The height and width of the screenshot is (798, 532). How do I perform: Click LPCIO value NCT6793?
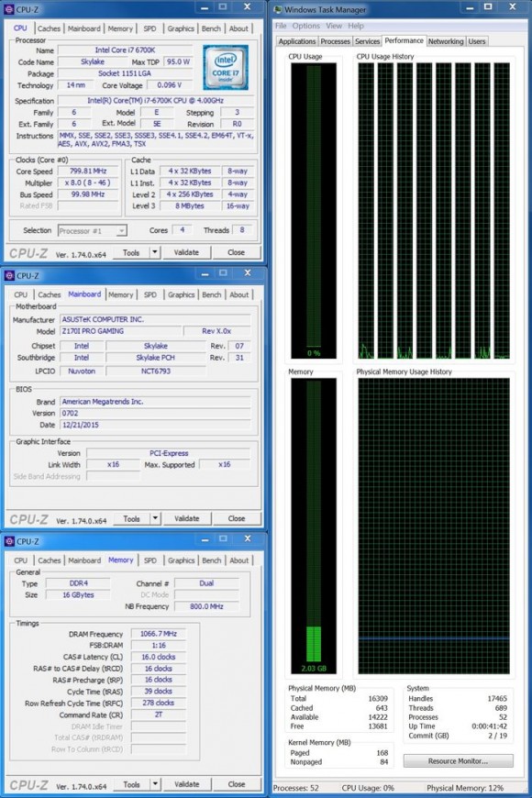pos(156,371)
